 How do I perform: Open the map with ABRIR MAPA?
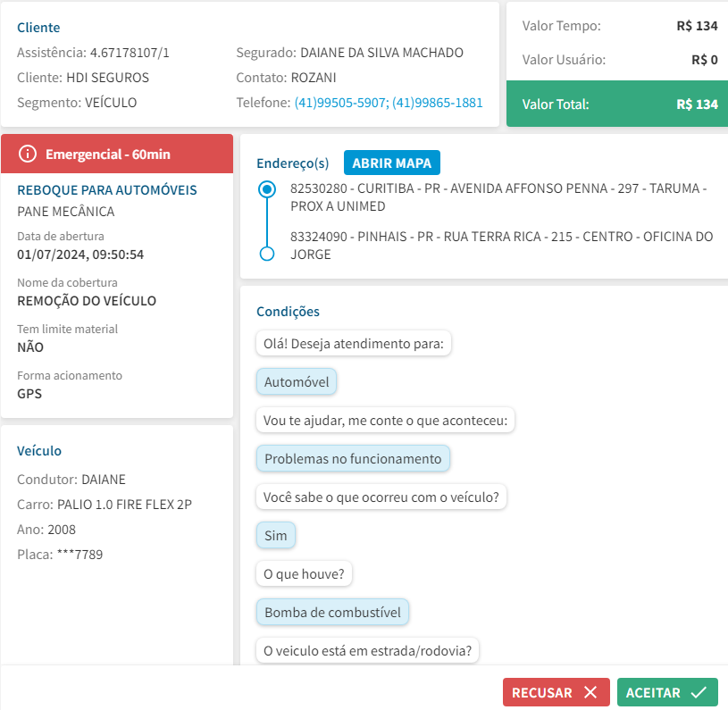coord(391,163)
